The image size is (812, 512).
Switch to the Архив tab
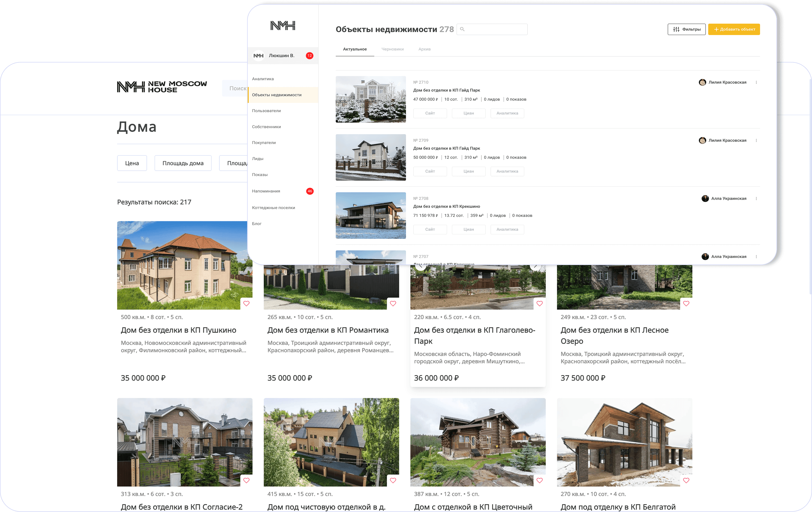[424, 49]
